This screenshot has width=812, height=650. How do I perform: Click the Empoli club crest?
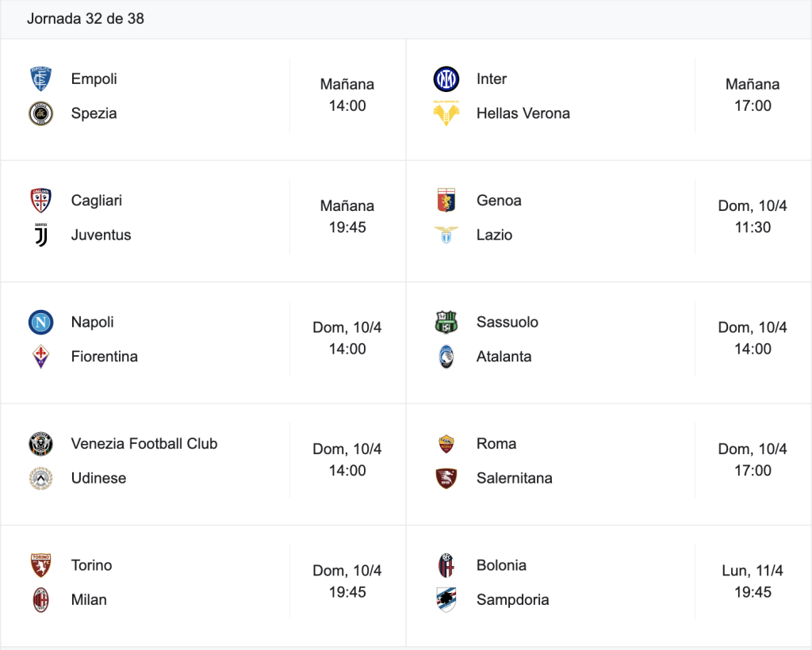pyautogui.click(x=41, y=79)
